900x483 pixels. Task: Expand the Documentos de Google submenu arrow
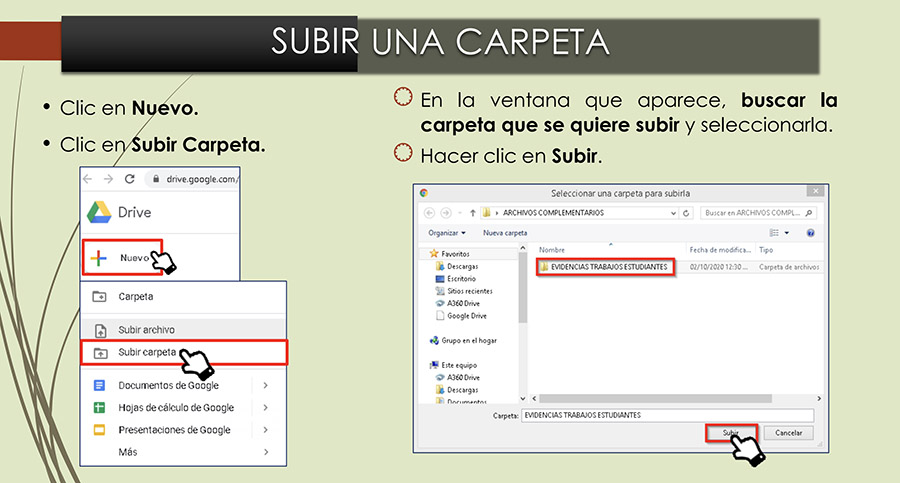(266, 385)
